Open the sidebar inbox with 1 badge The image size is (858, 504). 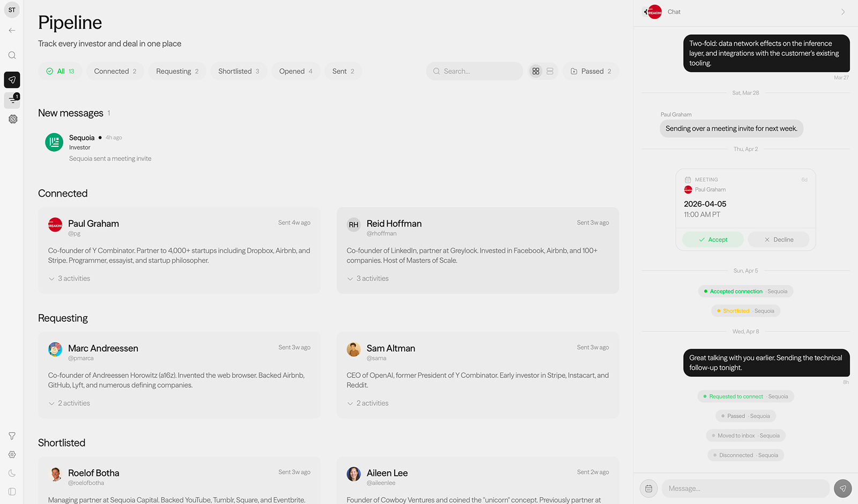click(x=12, y=100)
